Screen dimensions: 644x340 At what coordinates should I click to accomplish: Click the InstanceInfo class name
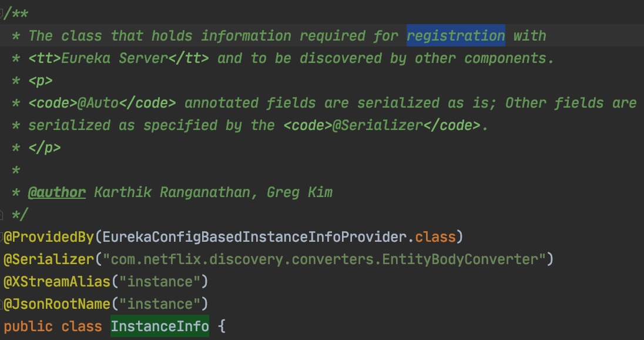click(159, 326)
